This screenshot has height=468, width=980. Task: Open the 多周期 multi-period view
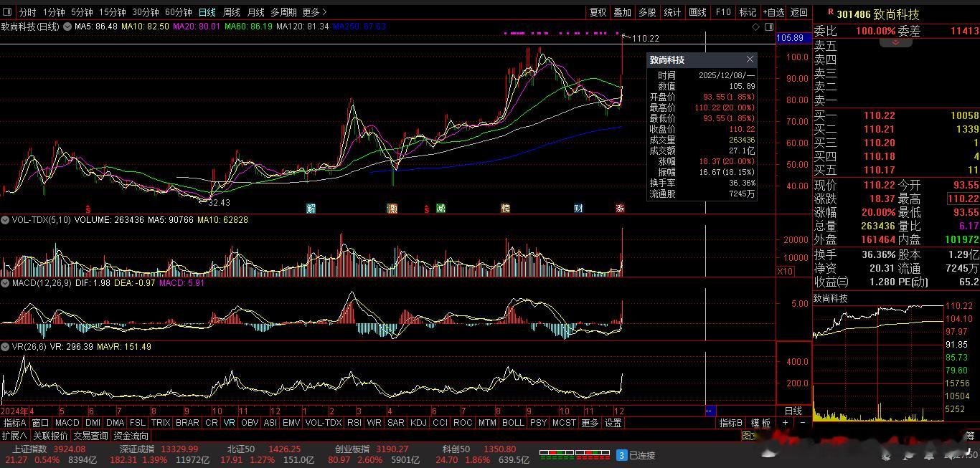tap(283, 12)
